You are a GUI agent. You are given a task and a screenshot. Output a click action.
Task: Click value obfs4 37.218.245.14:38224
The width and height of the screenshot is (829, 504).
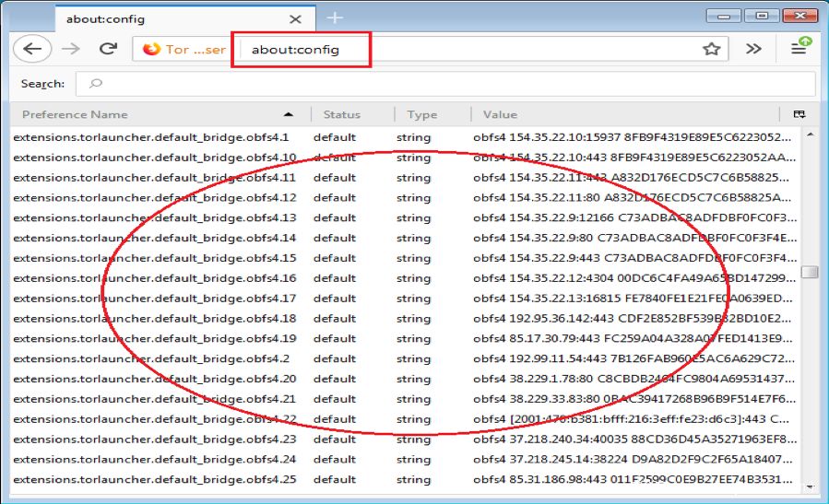pos(633,459)
